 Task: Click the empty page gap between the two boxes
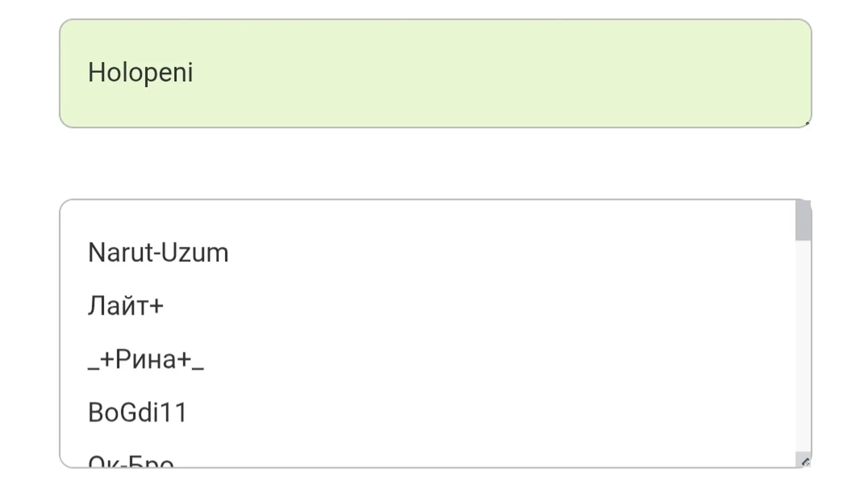[x=435, y=163]
